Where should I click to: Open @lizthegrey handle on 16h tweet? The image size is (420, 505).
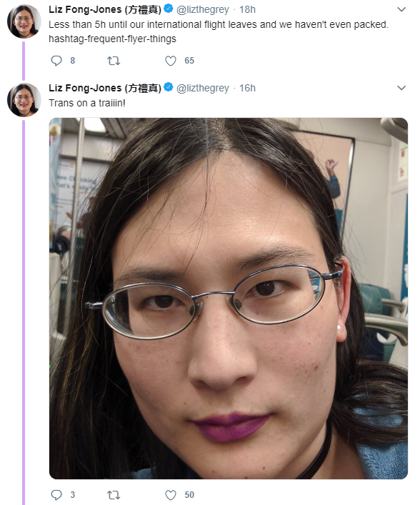[203, 88]
